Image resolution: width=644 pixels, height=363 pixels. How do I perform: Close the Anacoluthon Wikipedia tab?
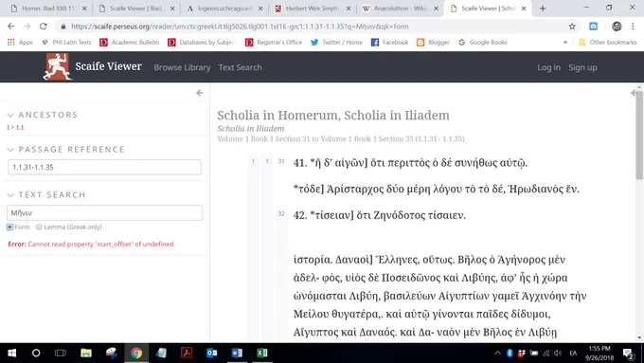436,9
